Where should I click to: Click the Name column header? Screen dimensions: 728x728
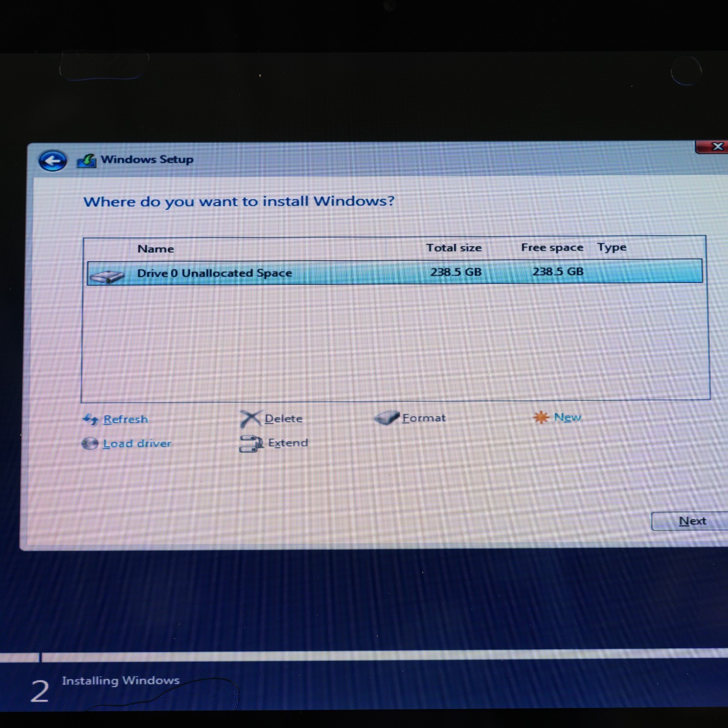click(x=156, y=249)
